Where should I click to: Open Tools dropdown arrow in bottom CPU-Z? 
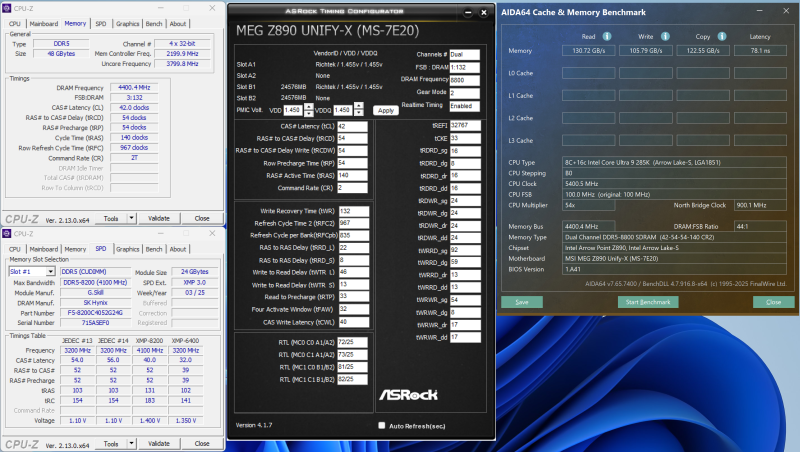131,443
